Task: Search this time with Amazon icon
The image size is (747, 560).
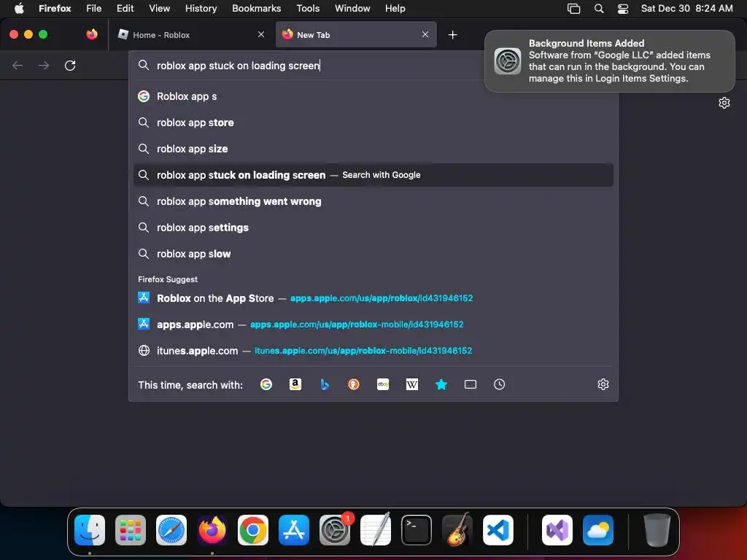Action: (295, 384)
